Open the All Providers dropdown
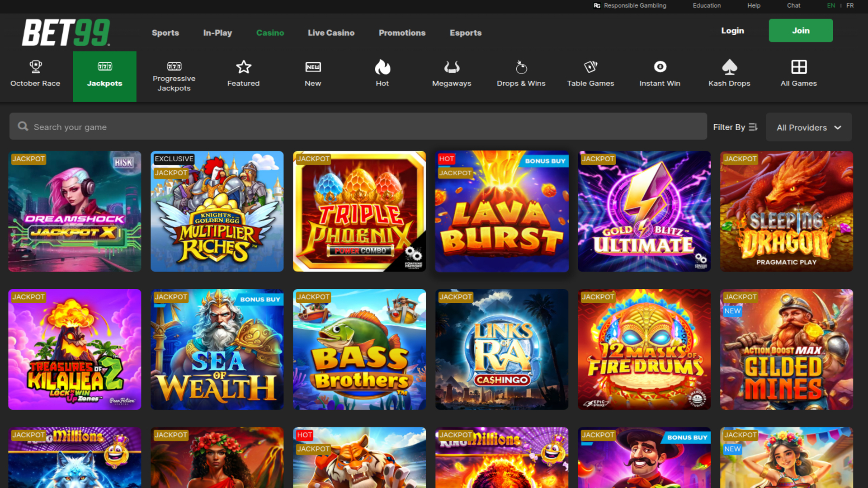The width and height of the screenshot is (868, 488). click(x=808, y=127)
